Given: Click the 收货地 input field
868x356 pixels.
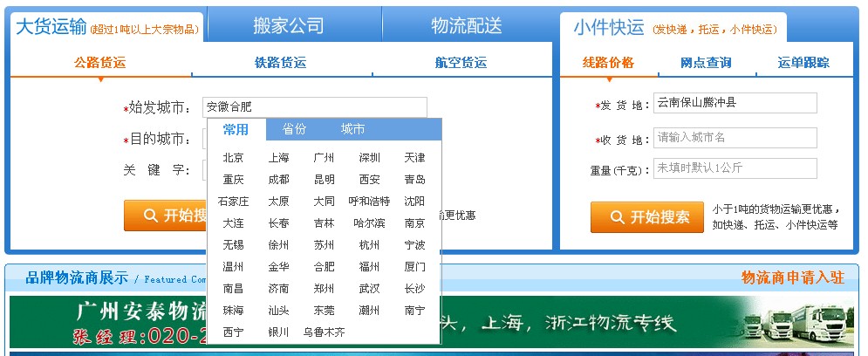Looking at the screenshot, I should click(735, 138).
